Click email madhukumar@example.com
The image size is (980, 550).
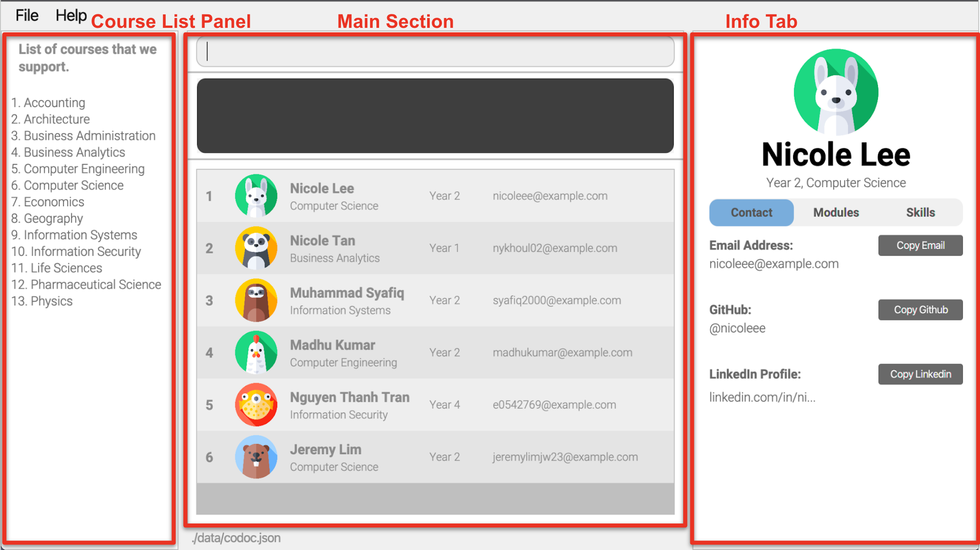click(562, 352)
